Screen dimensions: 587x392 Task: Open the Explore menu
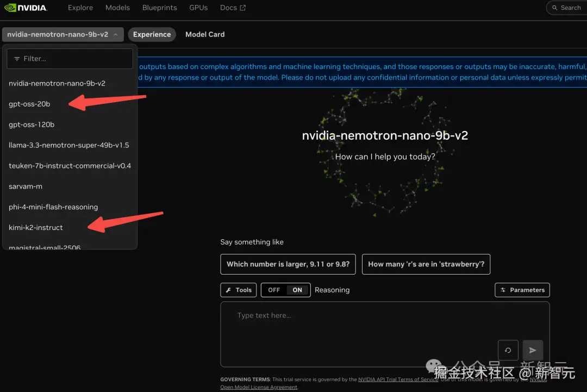[80, 8]
